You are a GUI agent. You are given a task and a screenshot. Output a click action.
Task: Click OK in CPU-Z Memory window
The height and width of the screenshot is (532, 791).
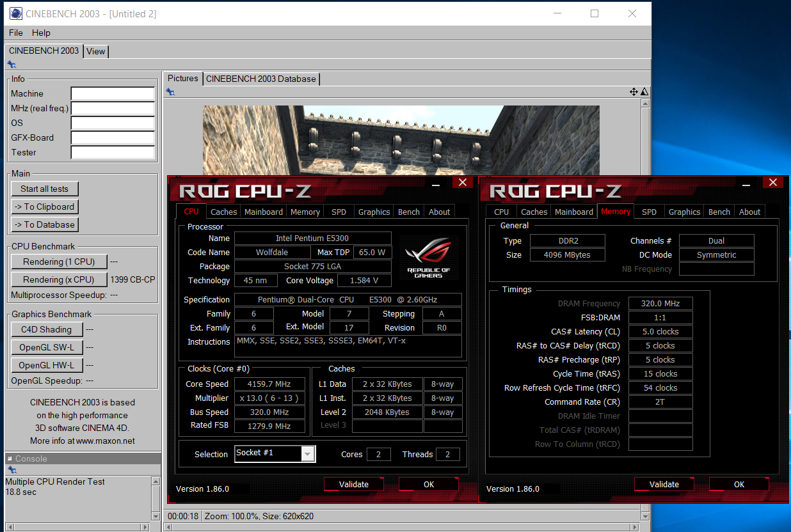click(x=739, y=484)
